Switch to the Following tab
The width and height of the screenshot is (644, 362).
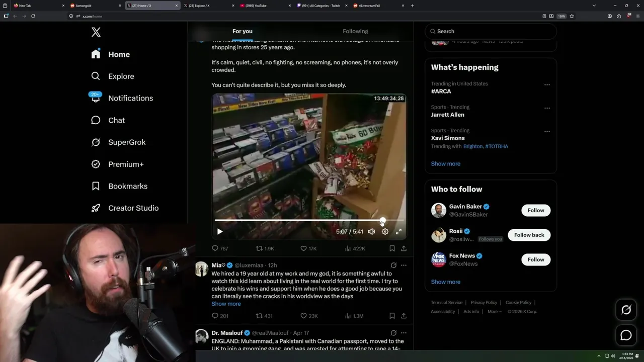(356, 31)
